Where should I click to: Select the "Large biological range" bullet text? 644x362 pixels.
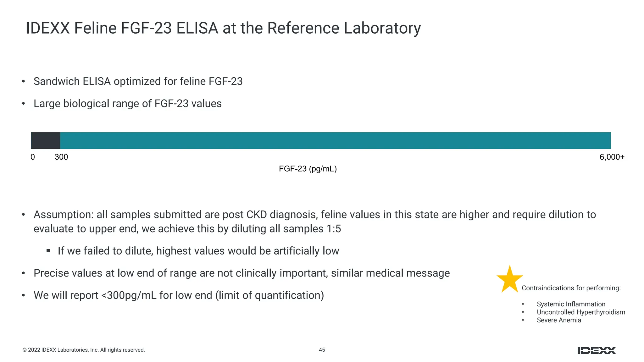click(128, 104)
